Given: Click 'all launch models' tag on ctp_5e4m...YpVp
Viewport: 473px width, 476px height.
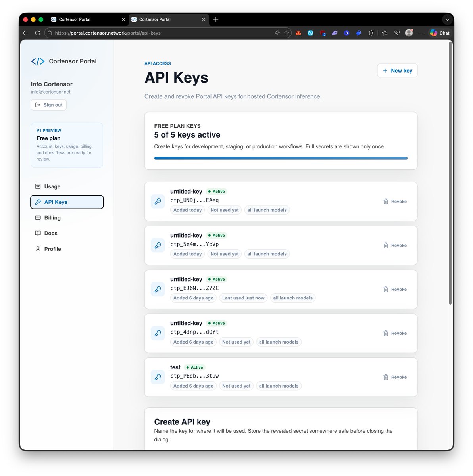Looking at the screenshot, I should [x=267, y=254].
